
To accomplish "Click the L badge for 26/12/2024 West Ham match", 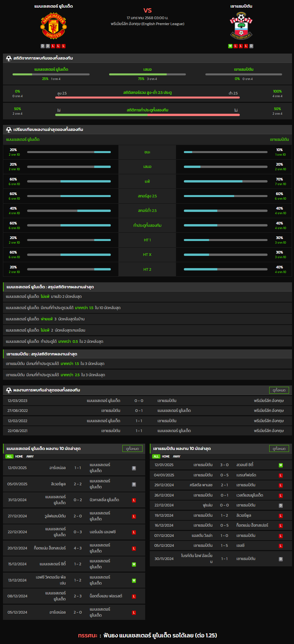I will (281, 496).
